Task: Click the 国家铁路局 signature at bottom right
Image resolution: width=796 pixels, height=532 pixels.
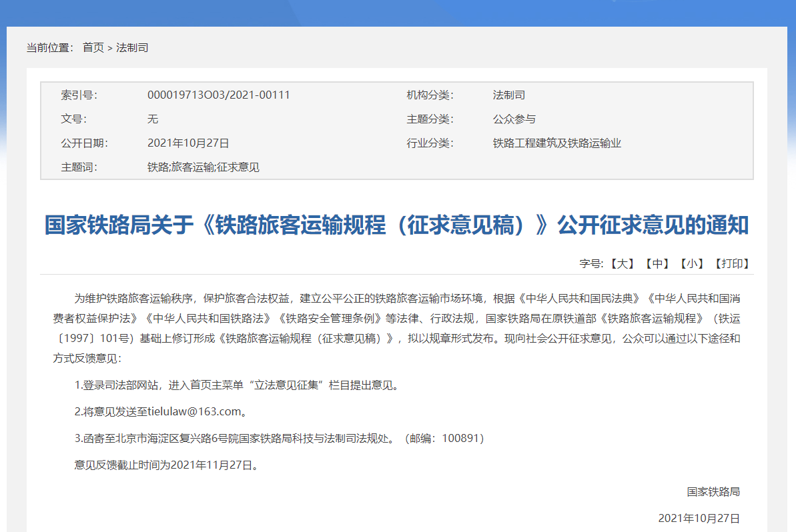Action: tap(713, 492)
